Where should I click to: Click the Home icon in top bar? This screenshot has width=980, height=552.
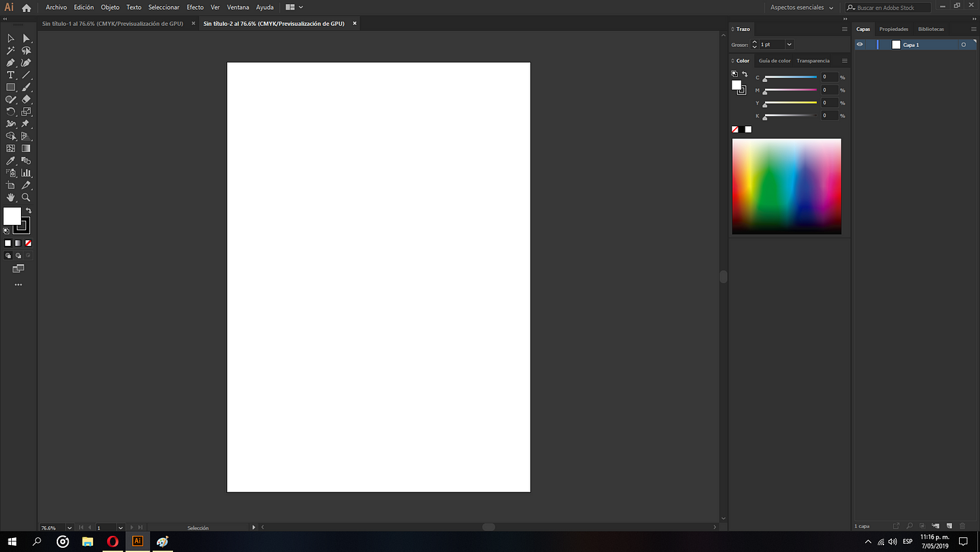(x=27, y=8)
